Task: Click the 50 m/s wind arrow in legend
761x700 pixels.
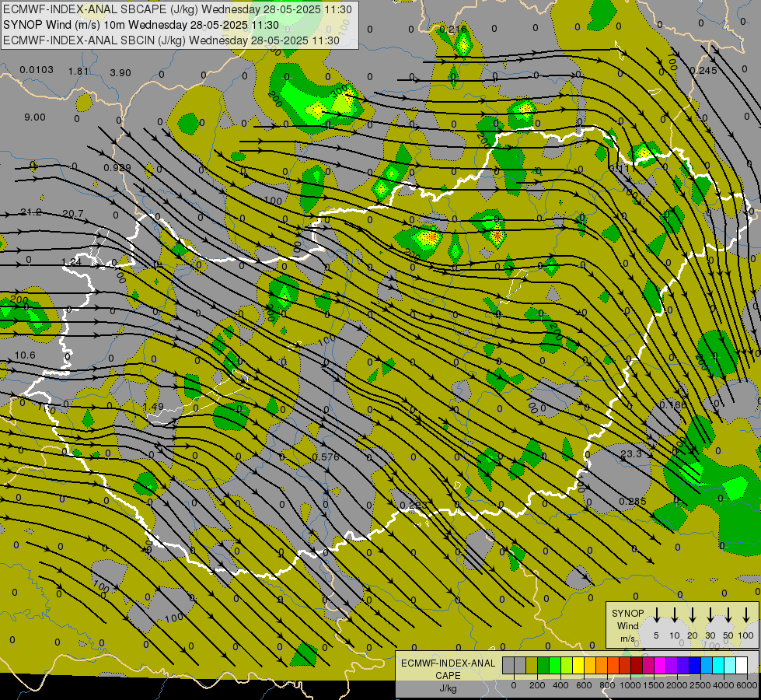Action: click(728, 614)
